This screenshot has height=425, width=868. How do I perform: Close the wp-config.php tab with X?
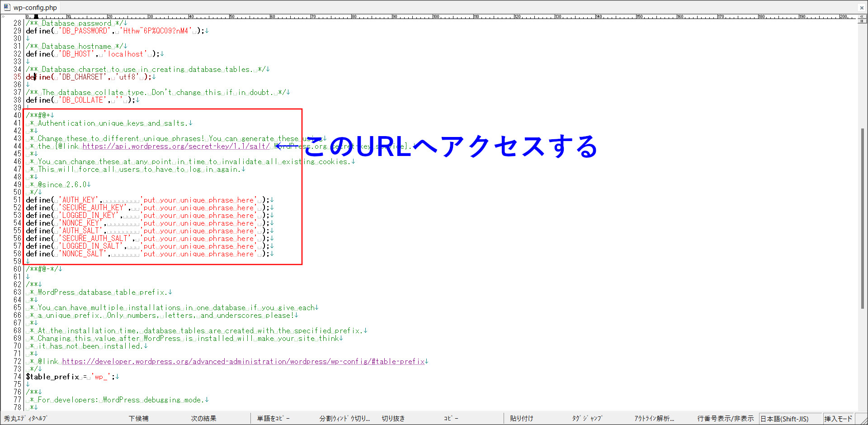862,8
